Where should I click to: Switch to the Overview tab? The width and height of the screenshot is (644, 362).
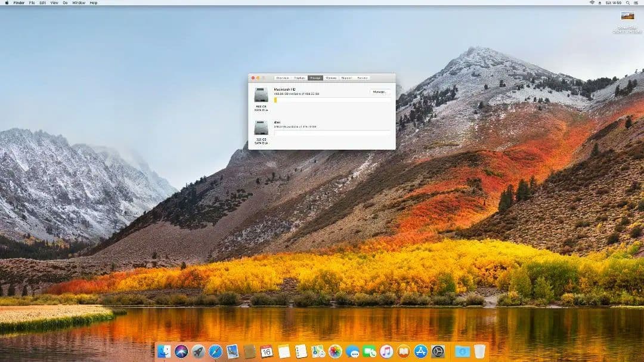tap(283, 78)
